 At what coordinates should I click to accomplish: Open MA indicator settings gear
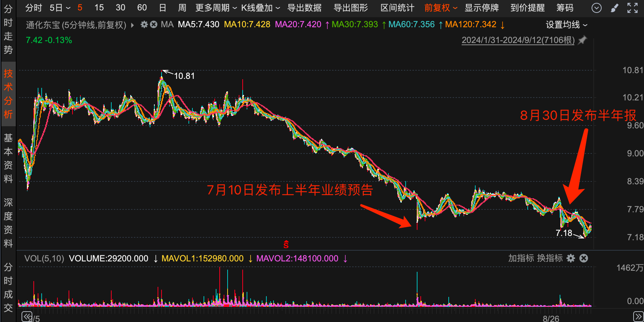144,24
